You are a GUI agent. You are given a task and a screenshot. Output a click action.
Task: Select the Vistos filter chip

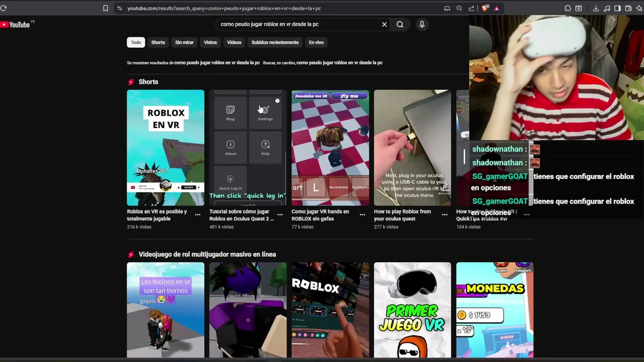[x=210, y=42]
